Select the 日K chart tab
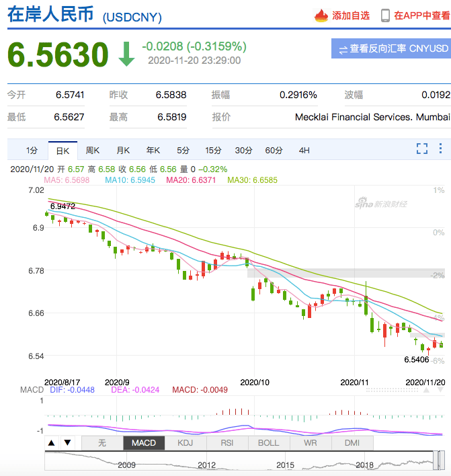Screen dimensions: 451x476 click(63, 151)
